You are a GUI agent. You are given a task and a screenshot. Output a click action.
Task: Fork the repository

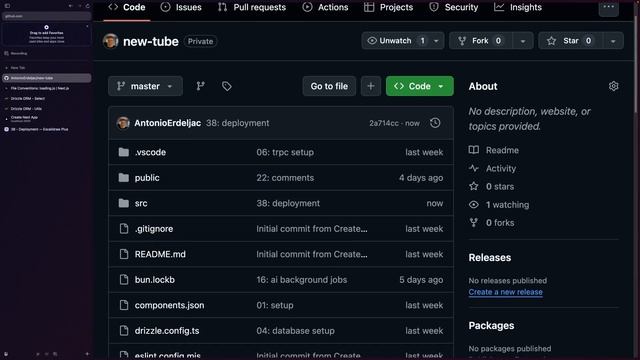click(481, 41)
